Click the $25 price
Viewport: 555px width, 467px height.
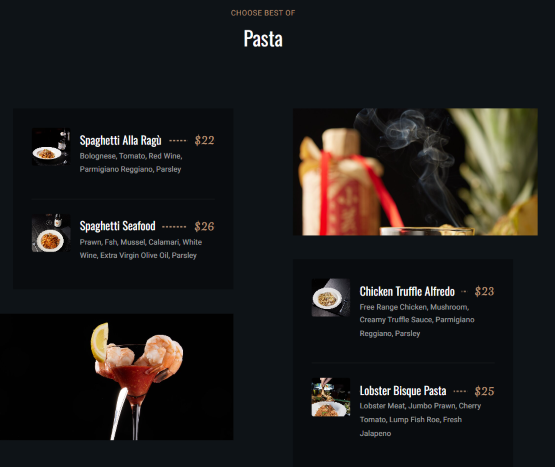pyautogui.click(x=484, y=391)
